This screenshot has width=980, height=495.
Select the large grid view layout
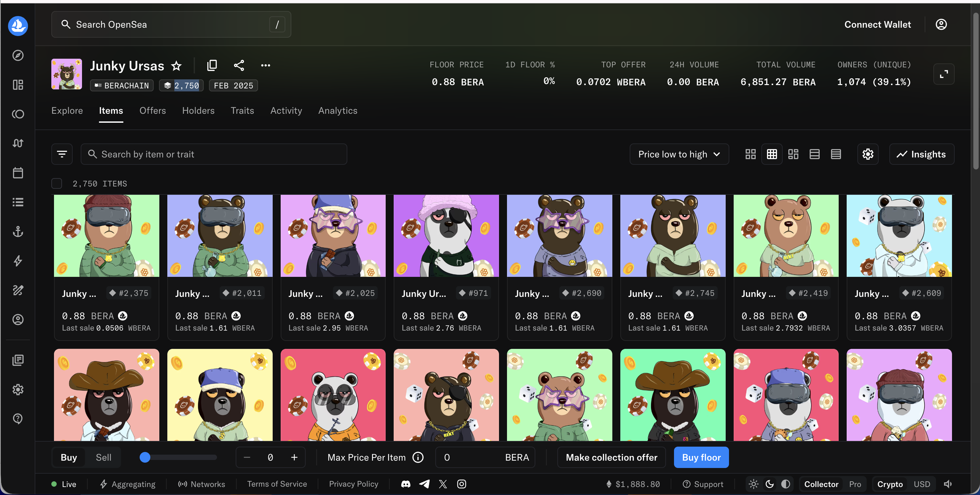(751, 154)
